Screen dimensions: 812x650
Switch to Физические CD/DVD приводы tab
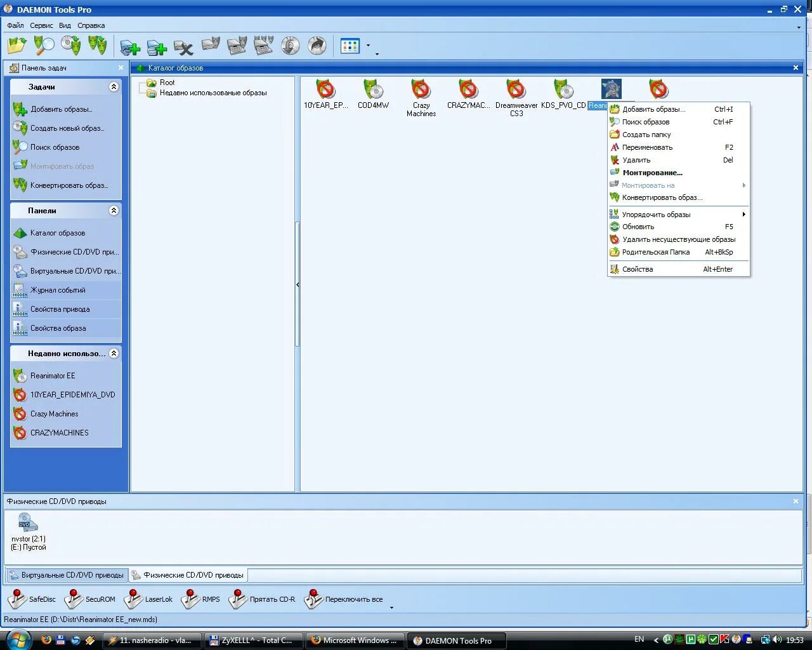coord(188,575)
